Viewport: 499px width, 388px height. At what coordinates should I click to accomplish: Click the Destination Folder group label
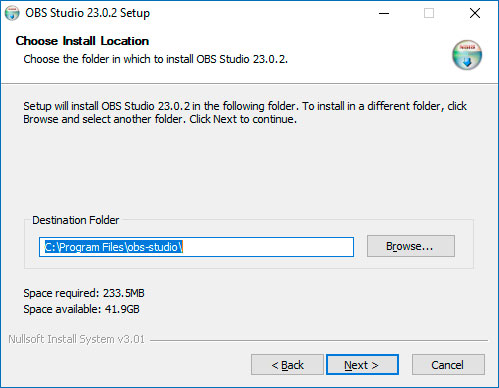coord(76,220)
